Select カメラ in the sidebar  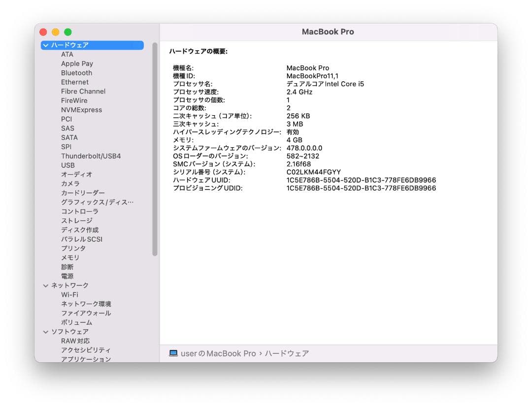(x=70, y=184)
